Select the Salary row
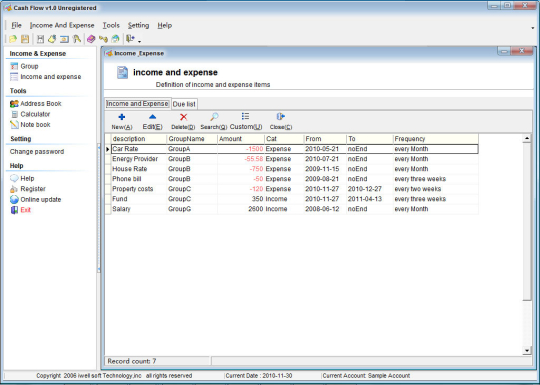The height and width of the screenshot is (385, 540). tap(295, 209)
